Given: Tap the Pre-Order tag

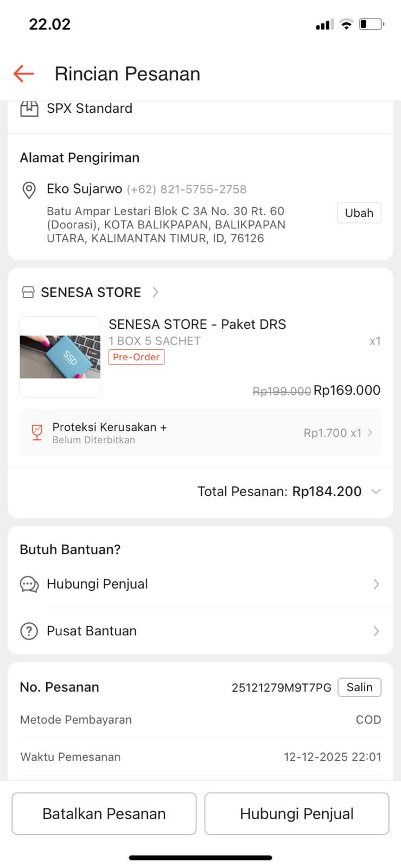Looking at the screenshot, I should 136,357.
